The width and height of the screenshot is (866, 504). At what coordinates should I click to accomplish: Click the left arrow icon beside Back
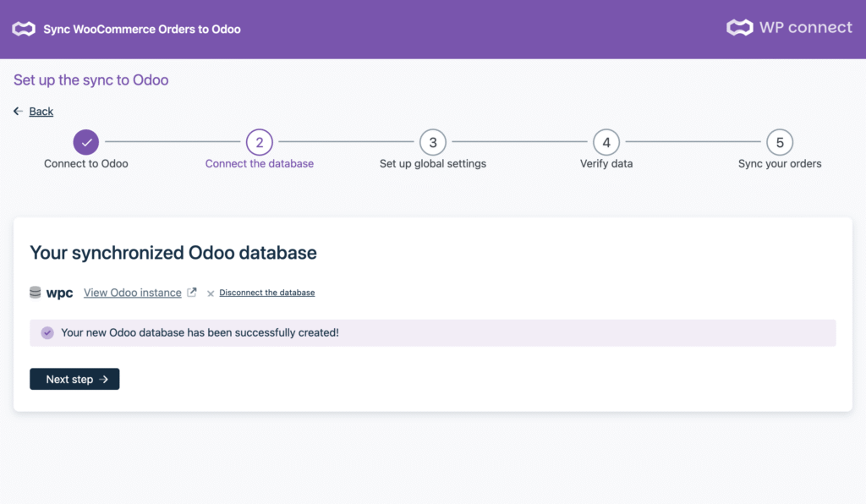(19, 112)
